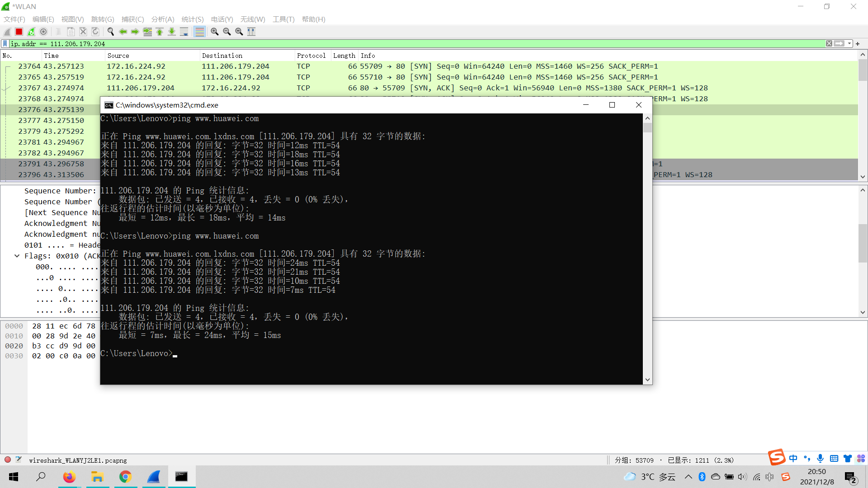Click the ip.addr display filter field
Viewport: 868px width, 488px height.
(x=407, y=44)
